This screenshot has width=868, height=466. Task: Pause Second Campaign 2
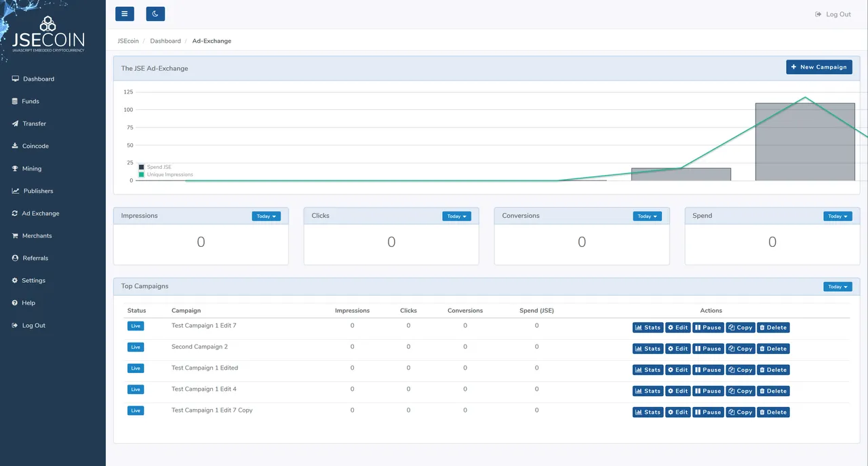click(x=708, y=349)
